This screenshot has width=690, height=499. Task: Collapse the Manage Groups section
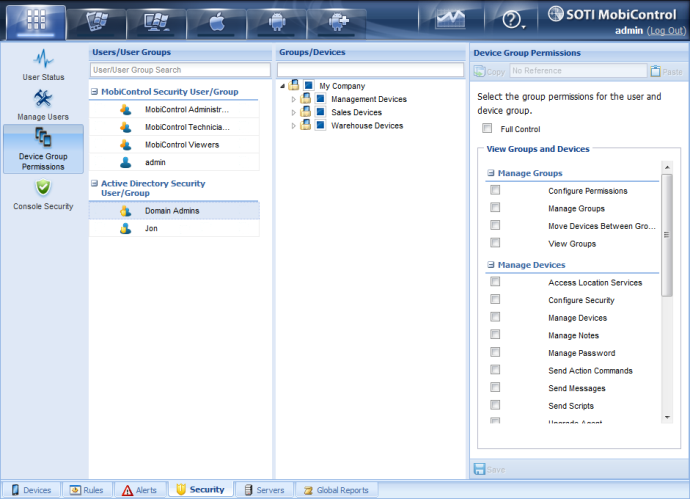click(x=491, y=173)
